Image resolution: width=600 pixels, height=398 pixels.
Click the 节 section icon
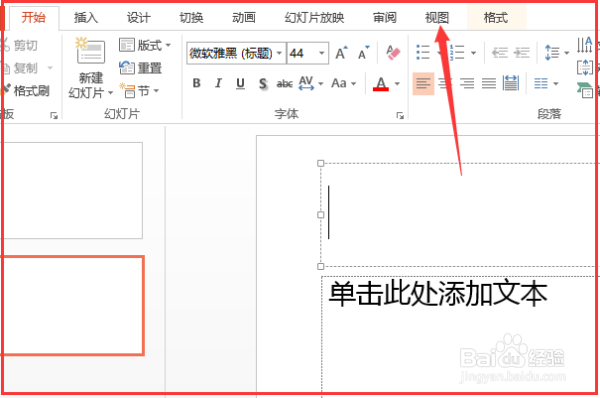(x=127, y=91)
